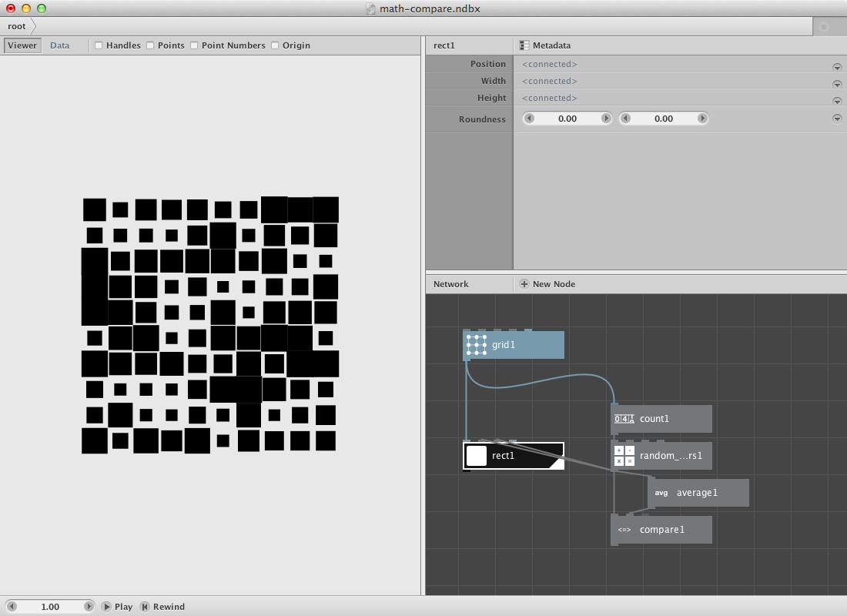The image size is (847, 616).
Task: Expand the Roundness parameter options arrow
Action: point(837,119)
